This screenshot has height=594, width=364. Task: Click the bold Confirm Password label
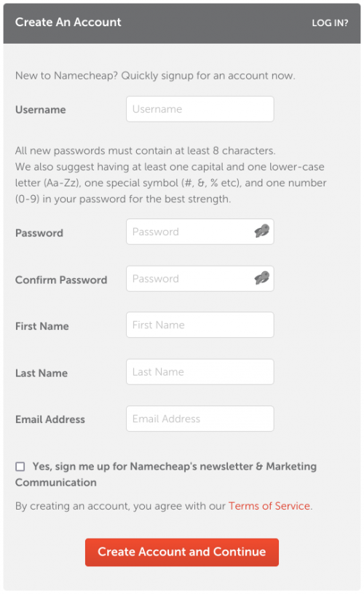coord(61,280)
